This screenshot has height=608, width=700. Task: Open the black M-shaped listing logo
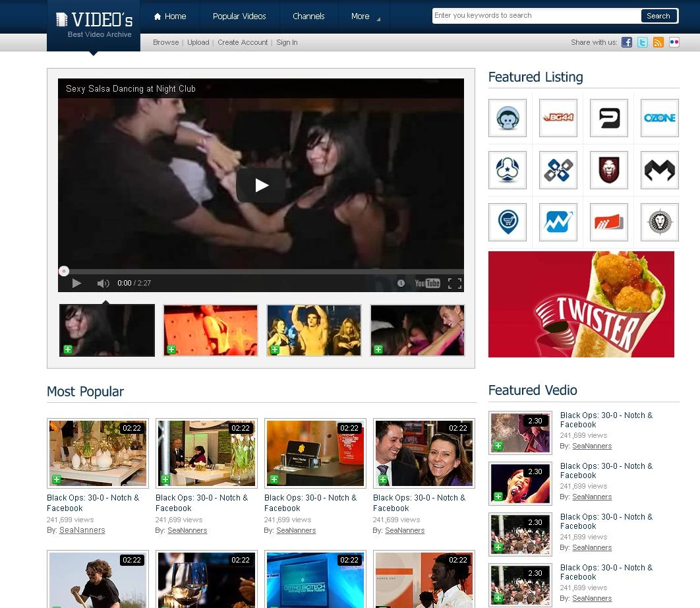(659, 170)
